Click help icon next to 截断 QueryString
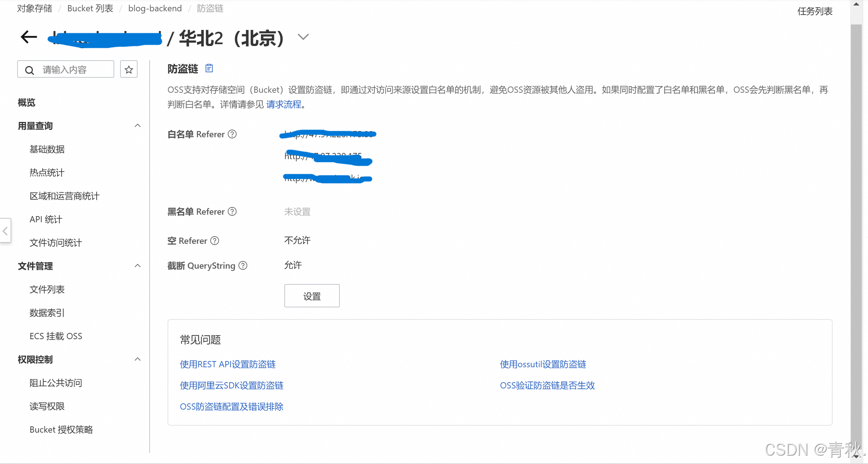The image size is (868, 464). pyautogui.click(x=243, y=266)
